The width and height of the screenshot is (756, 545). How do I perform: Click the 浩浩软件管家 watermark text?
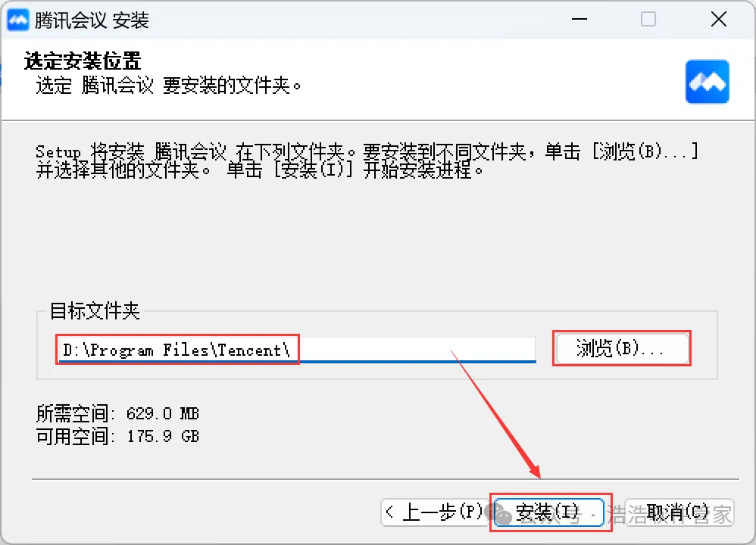tap(670, 514)
